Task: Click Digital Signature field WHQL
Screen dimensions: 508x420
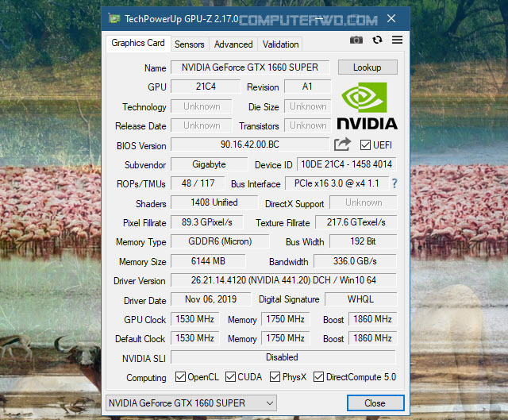Action: pos(361,299)
